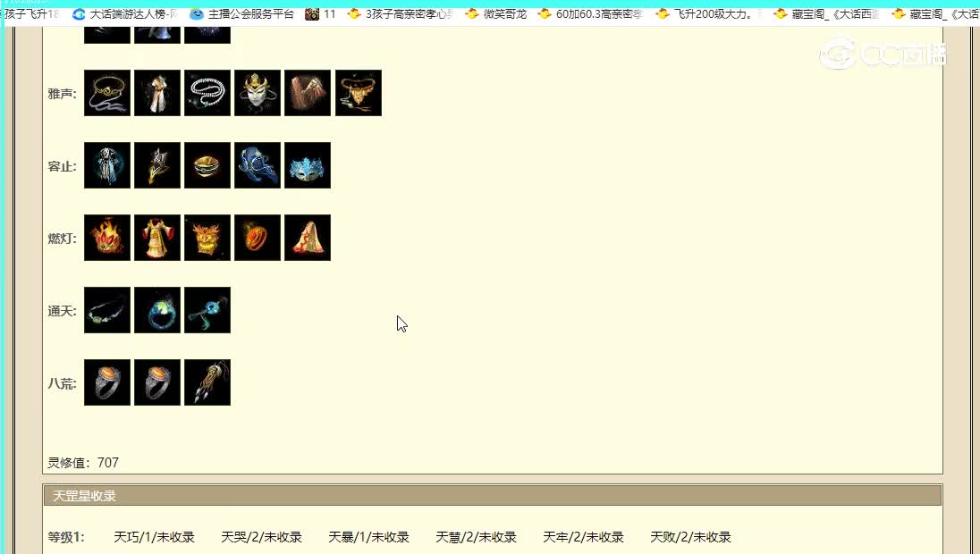Click the 燃灯: row label
Screen dimensions: 980x554
point(63,239)
